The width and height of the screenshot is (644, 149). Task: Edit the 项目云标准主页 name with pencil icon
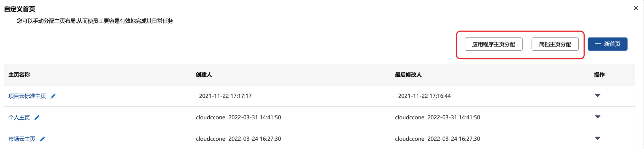pos(53,96)
